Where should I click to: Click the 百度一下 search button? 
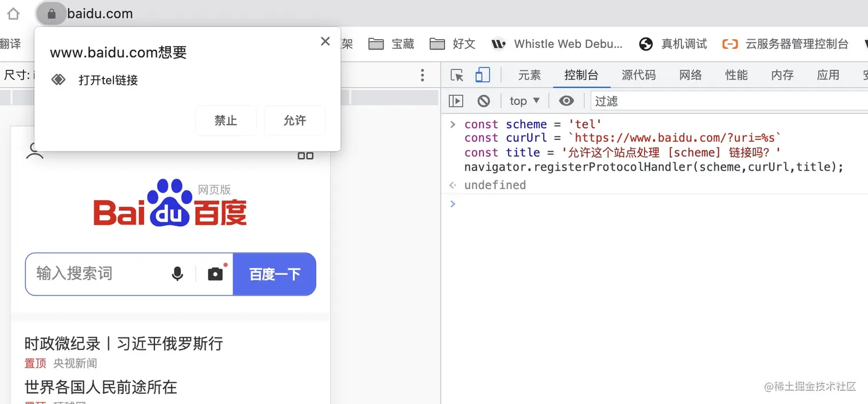tap(274, 274)
